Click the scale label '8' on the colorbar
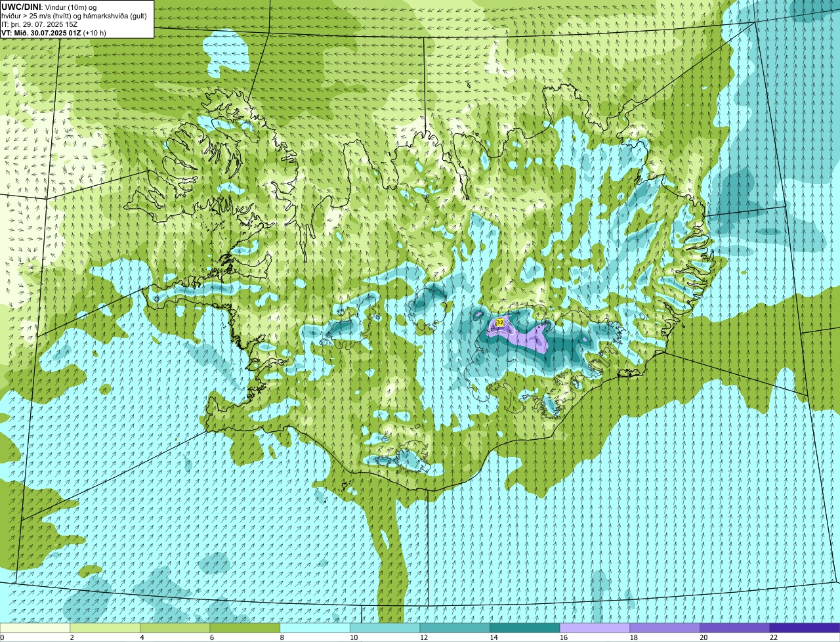 [282, 637]
